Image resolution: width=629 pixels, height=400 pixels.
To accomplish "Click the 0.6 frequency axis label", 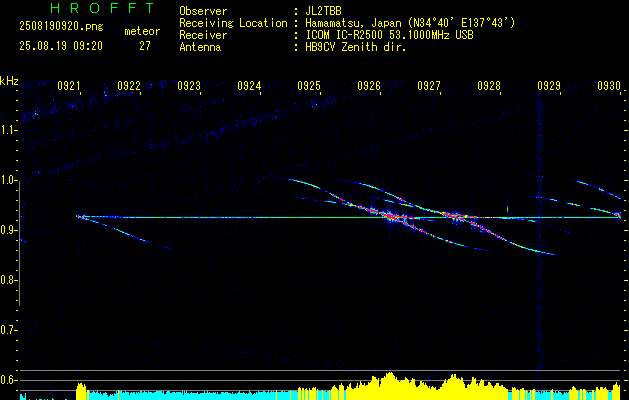I will tap(8, 380).
